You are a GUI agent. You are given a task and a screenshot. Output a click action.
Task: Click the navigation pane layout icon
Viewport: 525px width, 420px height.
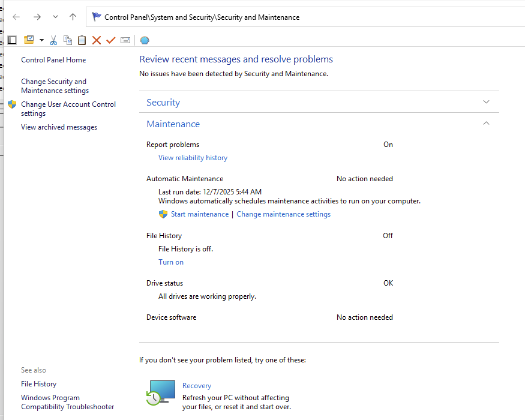point(12,40)
